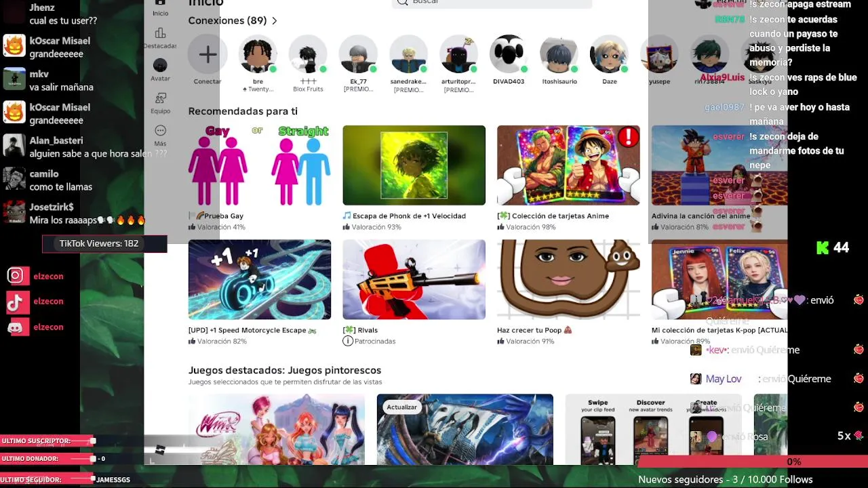Click the ULTIMO SEGUIDOR JAMESSGS label
The image size is (868, 488).
pos(65,479)
